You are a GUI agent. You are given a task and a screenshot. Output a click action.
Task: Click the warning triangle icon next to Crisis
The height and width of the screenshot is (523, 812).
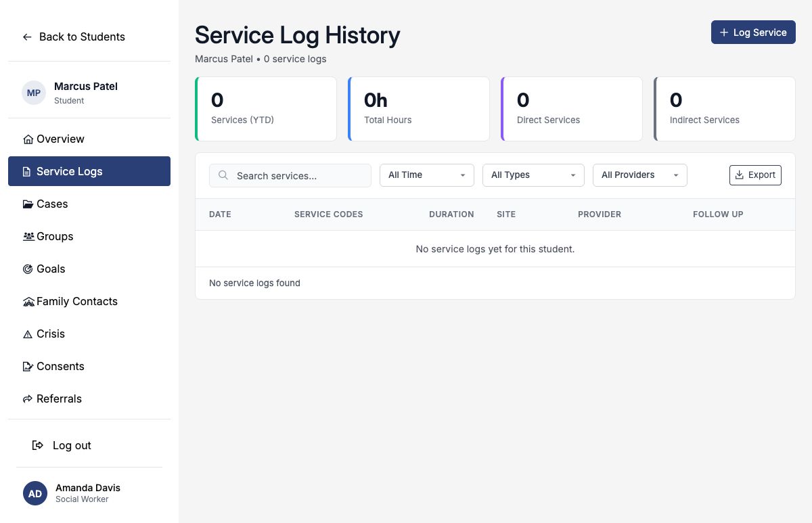(28, 334)
